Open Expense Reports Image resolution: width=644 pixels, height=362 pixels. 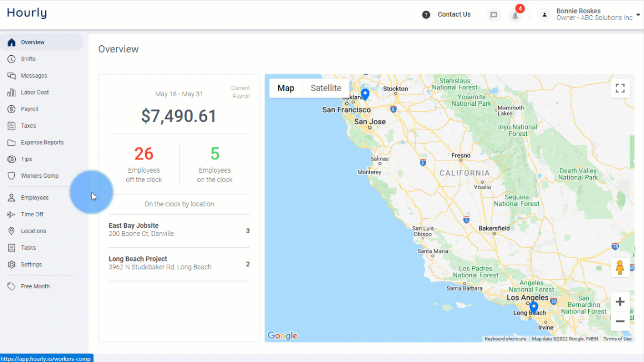42,143
